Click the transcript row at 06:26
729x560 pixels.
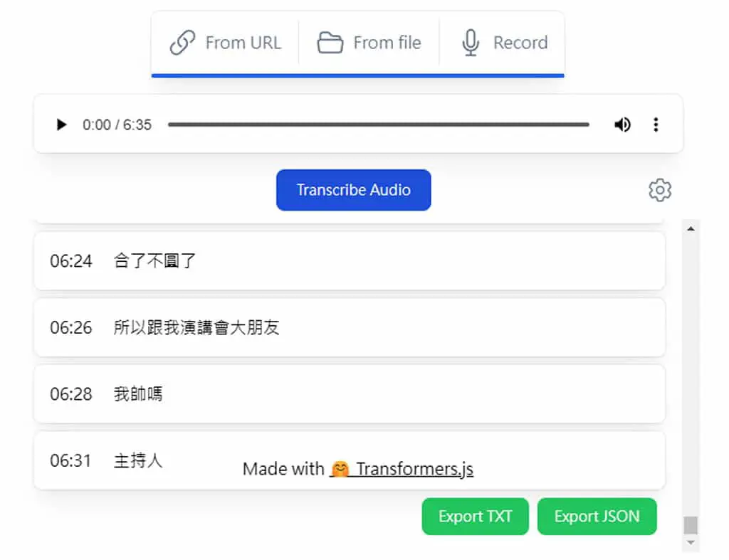click(x=350, y=327)
